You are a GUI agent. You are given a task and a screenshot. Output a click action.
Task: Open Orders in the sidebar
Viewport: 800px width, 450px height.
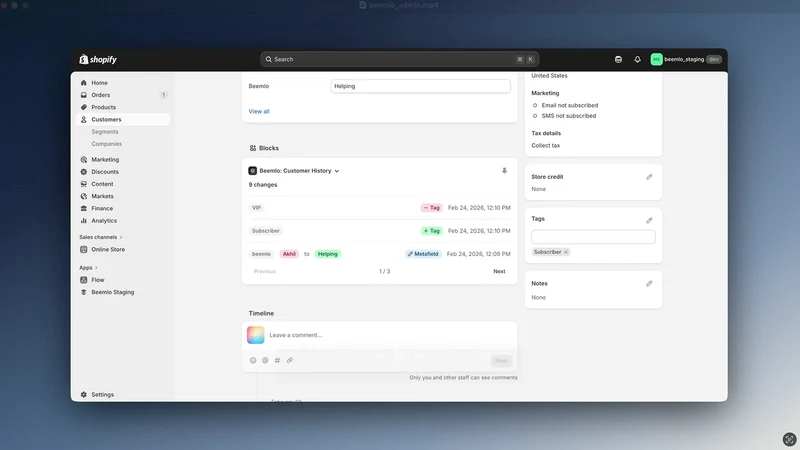click(101, 95)
